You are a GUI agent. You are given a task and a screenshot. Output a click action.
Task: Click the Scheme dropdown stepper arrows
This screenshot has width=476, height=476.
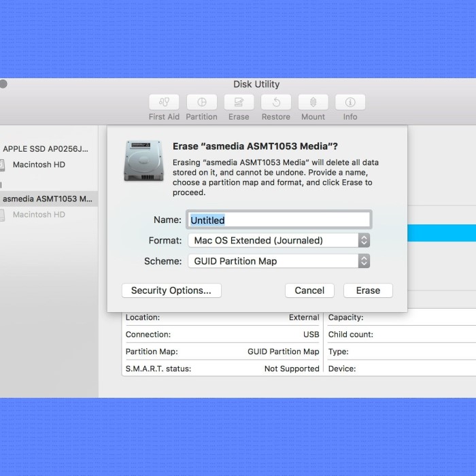[364, 261]
